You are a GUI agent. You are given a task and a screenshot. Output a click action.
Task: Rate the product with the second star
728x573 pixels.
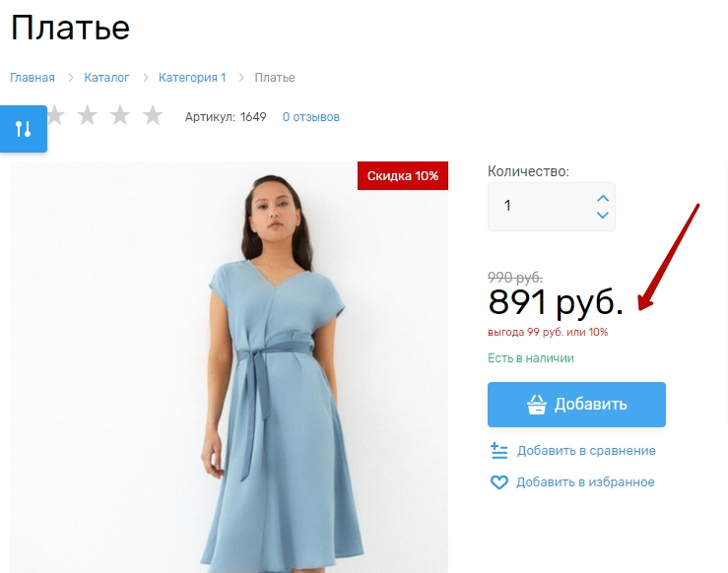click(55, 115)
